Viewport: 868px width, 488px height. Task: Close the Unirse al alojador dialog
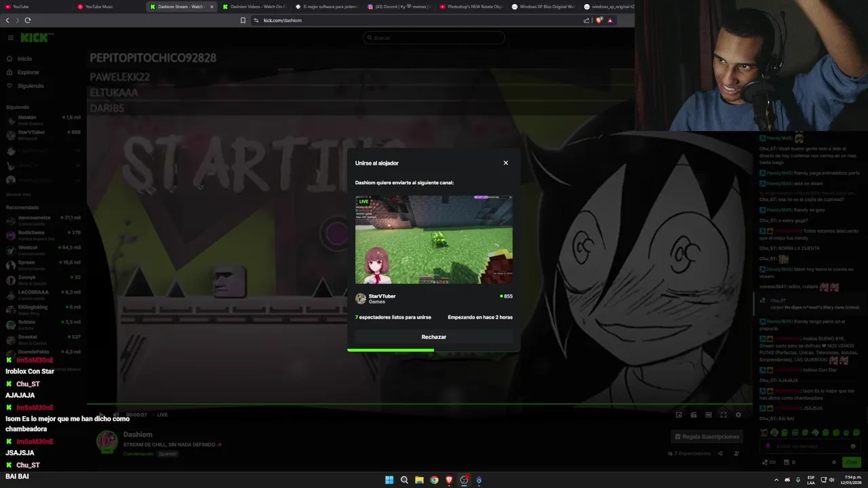tap(505, 163)
